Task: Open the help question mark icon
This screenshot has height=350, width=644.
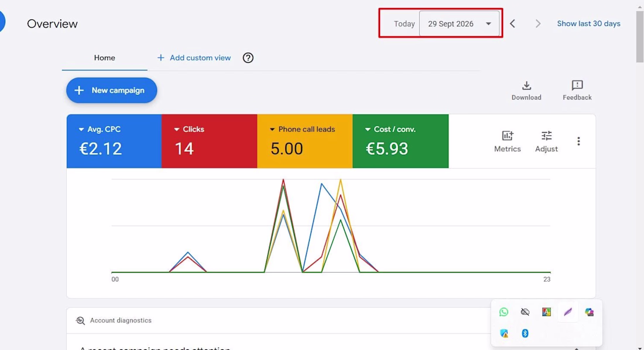Action: 248,58
